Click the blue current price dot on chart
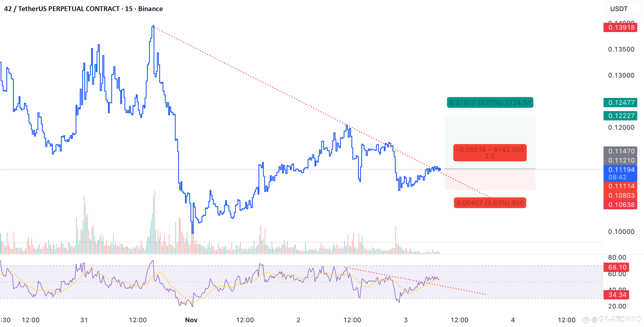Viewport: 644px width, 327px height. pos(439,169)
